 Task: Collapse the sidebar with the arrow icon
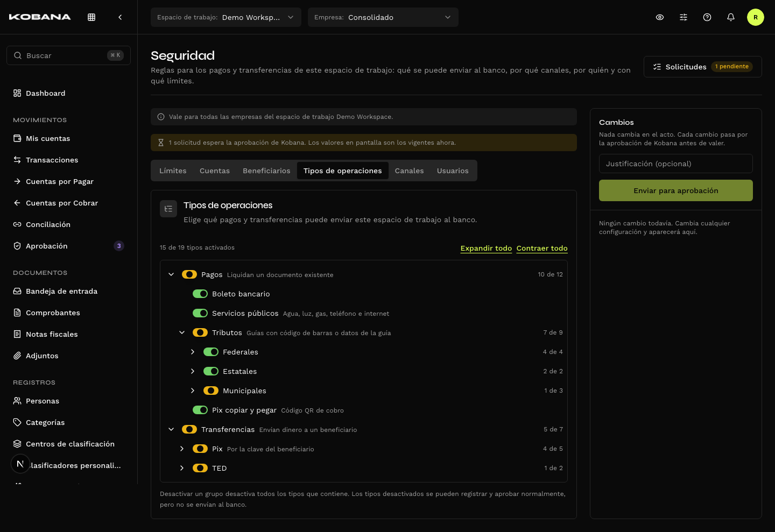[120, 17]
